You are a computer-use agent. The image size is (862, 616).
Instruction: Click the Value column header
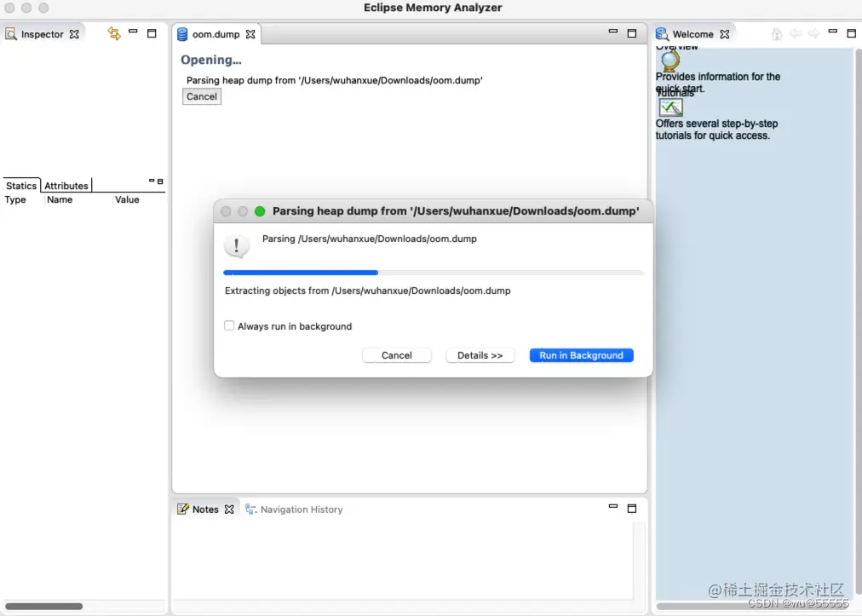point(127,199)
